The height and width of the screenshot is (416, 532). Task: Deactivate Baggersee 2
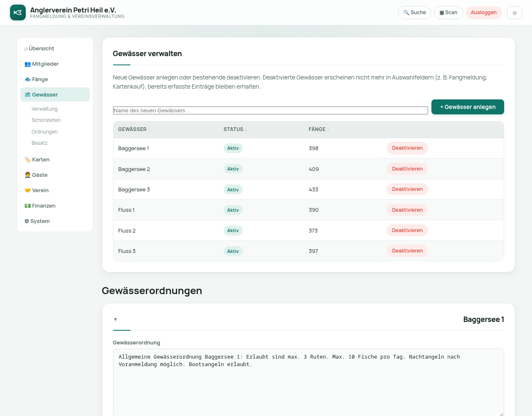[x=407, y=169]
